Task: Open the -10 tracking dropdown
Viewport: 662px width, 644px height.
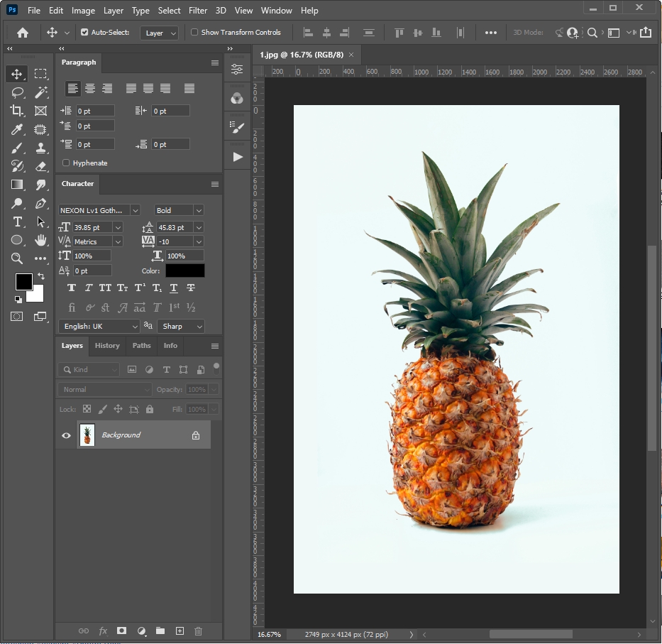Action: click(199, 241)
